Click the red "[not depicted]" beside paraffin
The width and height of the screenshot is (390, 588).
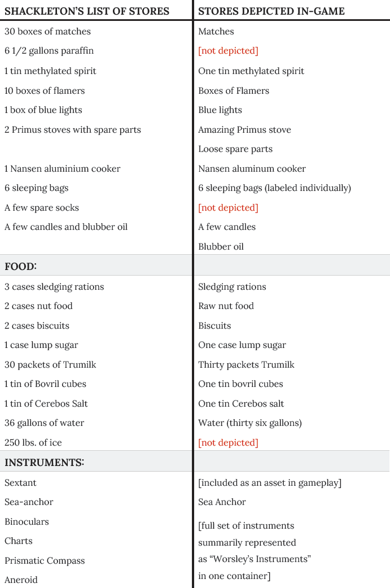pyautogui.click(x=228, y=51)
